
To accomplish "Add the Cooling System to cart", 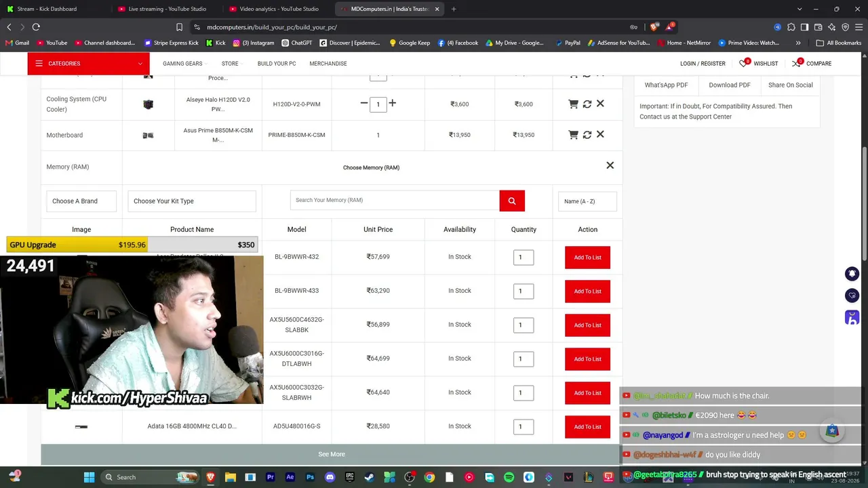I will [x=573, y=104].
